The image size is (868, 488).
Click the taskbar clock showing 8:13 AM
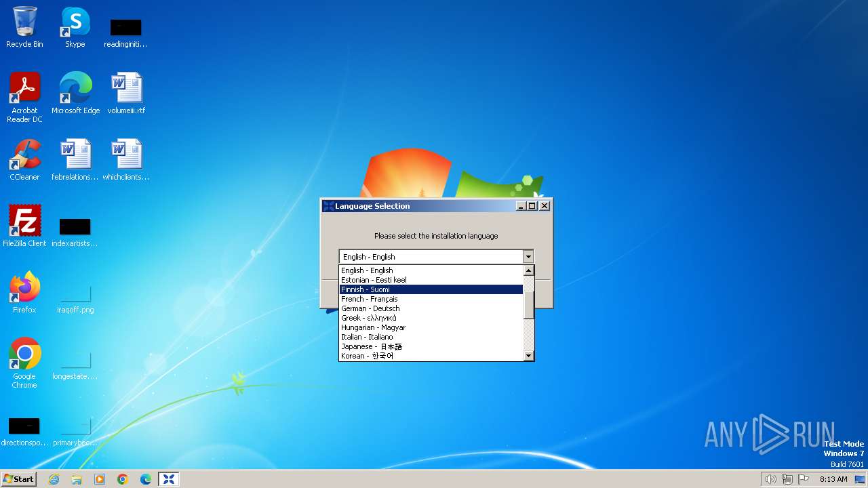[833, 479]
